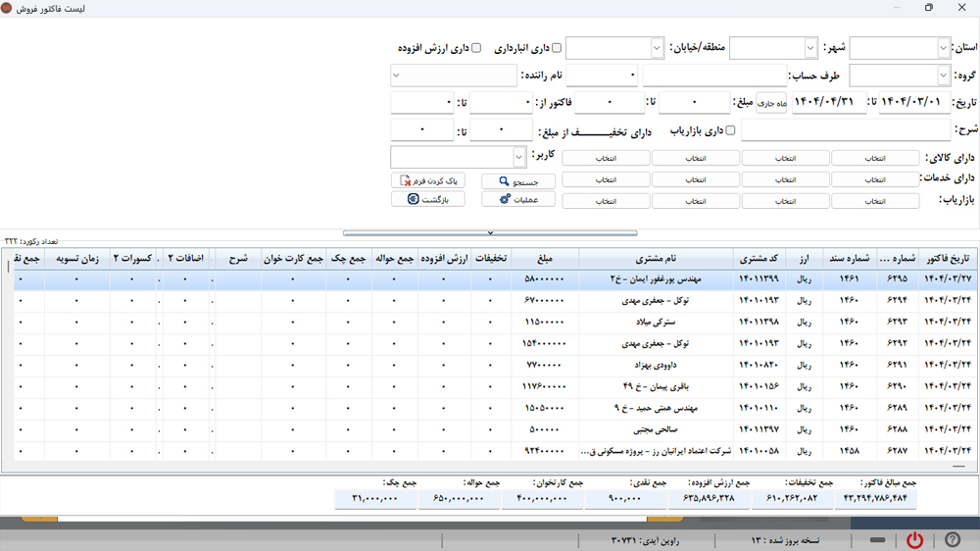Click the invoice date column header (تاریخ فاکتور)
The width and height of the screenshot is (980, 551).
[946, 259]
